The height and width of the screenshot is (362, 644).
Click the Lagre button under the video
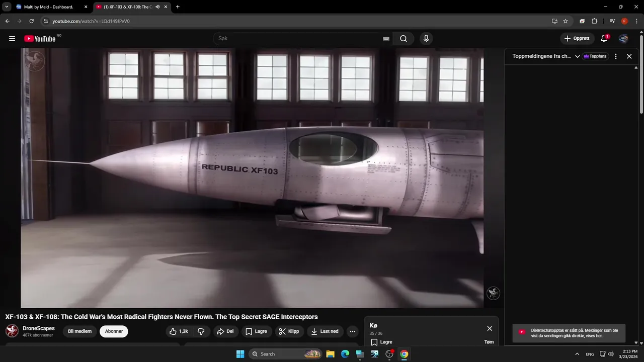click(256, 331)
